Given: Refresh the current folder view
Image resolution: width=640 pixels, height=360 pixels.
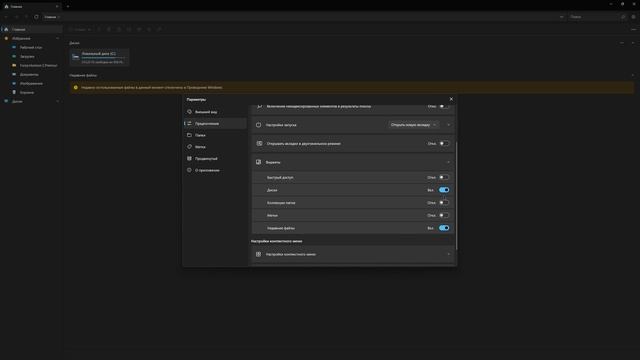Looking at the screenshot, I should (x=36, y=17).
